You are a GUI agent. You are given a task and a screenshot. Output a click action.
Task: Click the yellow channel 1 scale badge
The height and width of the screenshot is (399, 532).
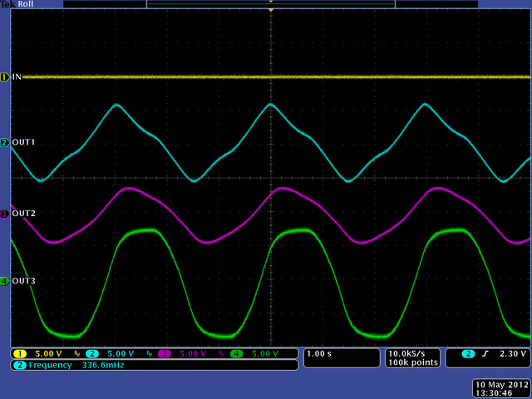pos(19,354)
